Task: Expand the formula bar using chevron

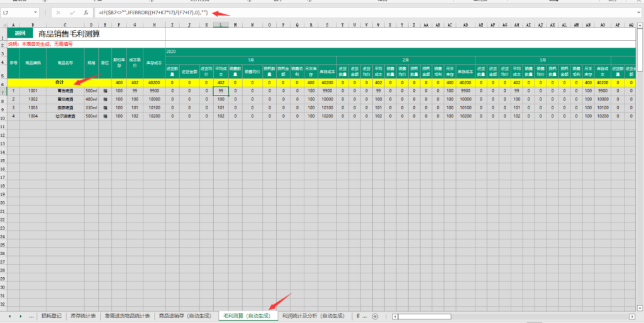Action: (x=638, y=13)
